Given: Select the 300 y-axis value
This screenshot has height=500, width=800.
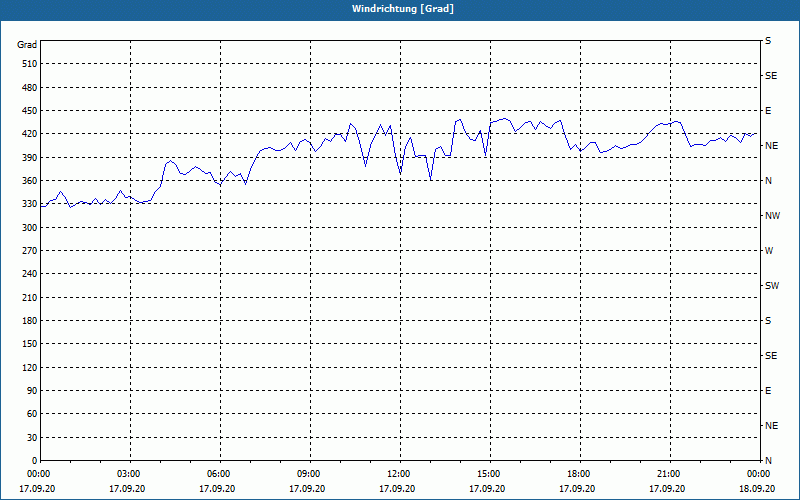Looking at the screenshot, I should 30,228.
